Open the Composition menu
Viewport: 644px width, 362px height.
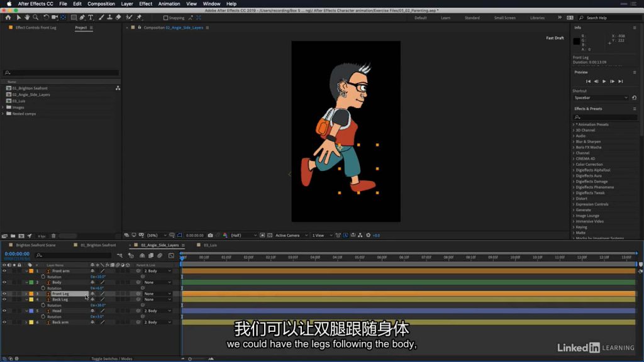(101, 4)
